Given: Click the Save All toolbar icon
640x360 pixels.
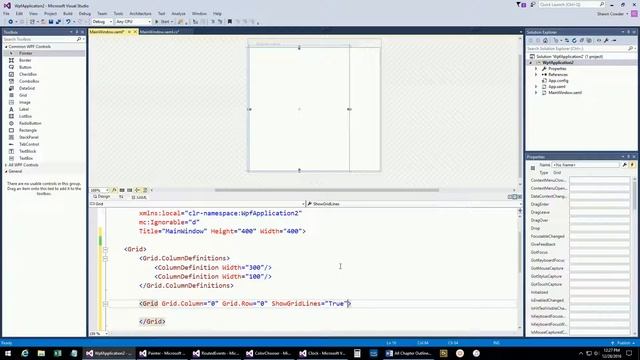Looking at the screenshot, I should click(x=58, y=22).
